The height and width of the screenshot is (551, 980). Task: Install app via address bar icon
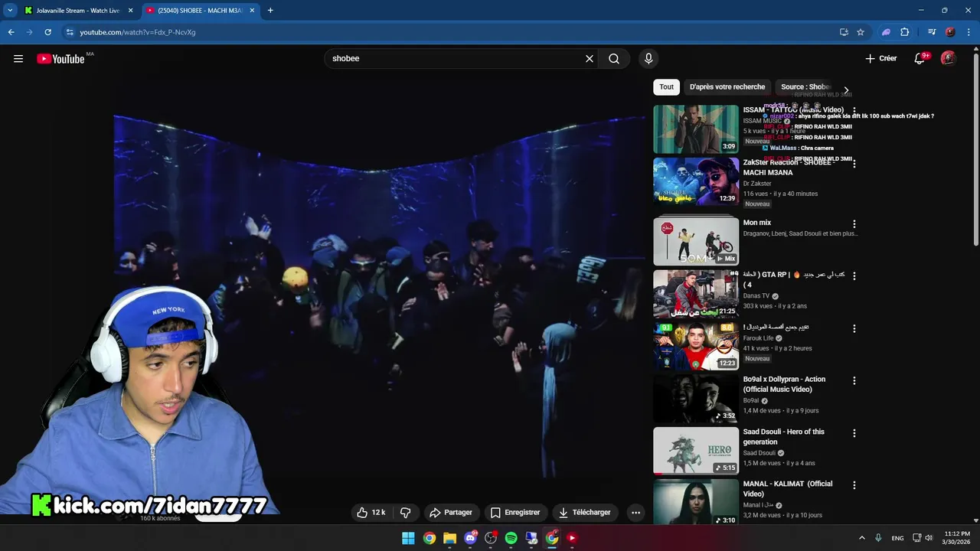click(x=844, y=32)
